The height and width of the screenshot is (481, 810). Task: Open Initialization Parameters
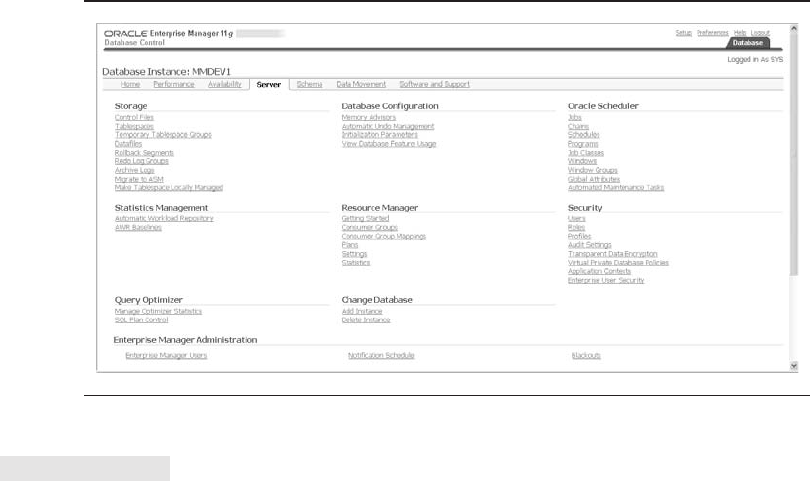(x=380, y=134)
